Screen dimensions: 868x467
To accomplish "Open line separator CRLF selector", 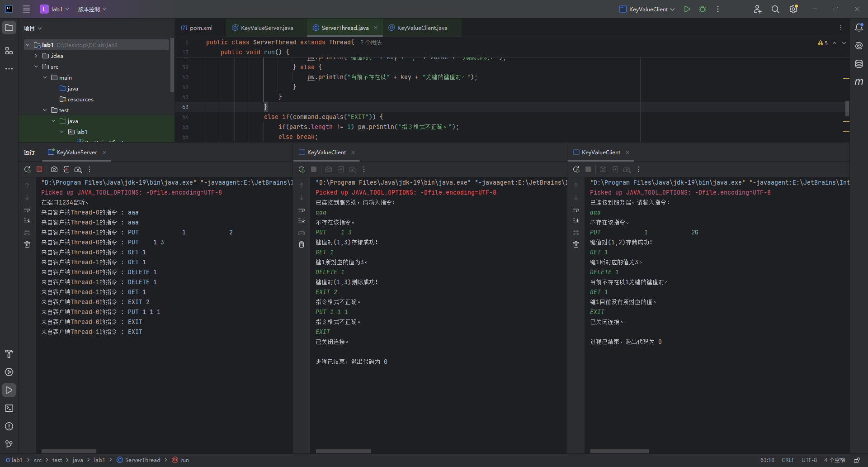I will (x=788, y=460).
